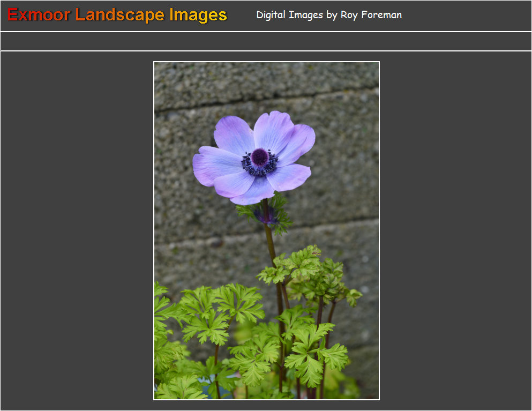Click the 'Digital Images by Roy Foreman' text

click(328, 15)
